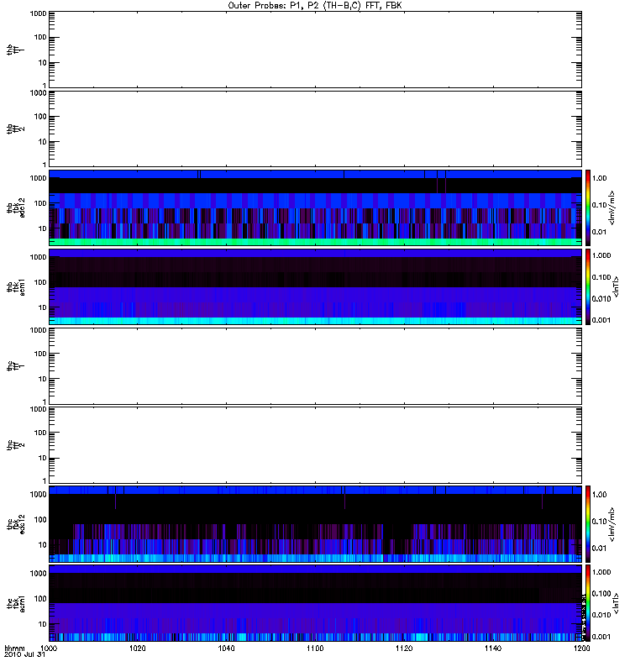The image size is (630, 672).
Task: Click the 1 tick of thb fft 1 axis
Action: click(45, 86)
